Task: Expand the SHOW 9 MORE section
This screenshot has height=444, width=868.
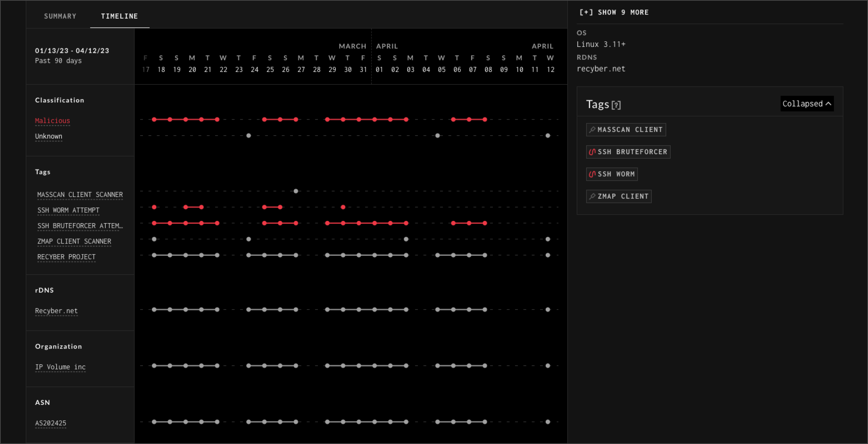Action: [614, 12]
